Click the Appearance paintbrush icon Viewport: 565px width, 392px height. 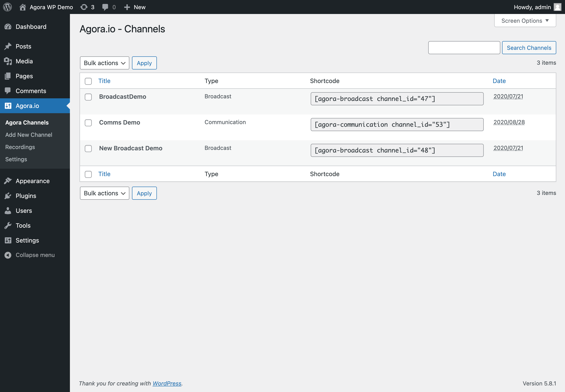click(x=8, y=181)
